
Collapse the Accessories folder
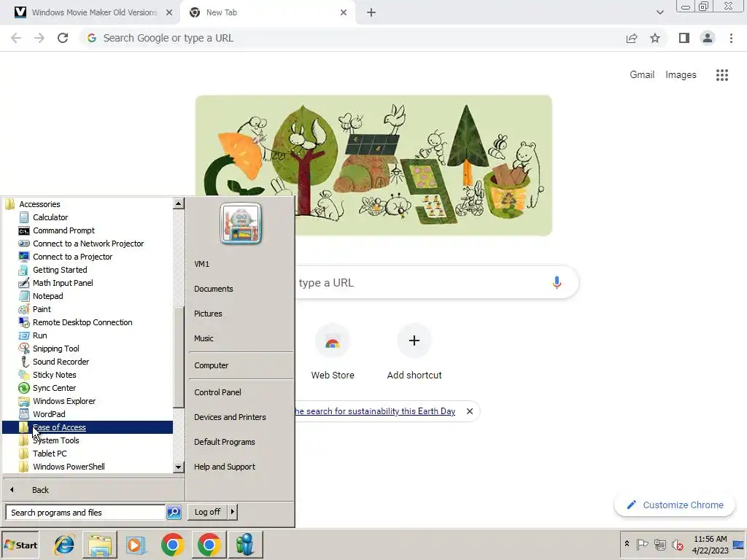click(x=39, y=204)
